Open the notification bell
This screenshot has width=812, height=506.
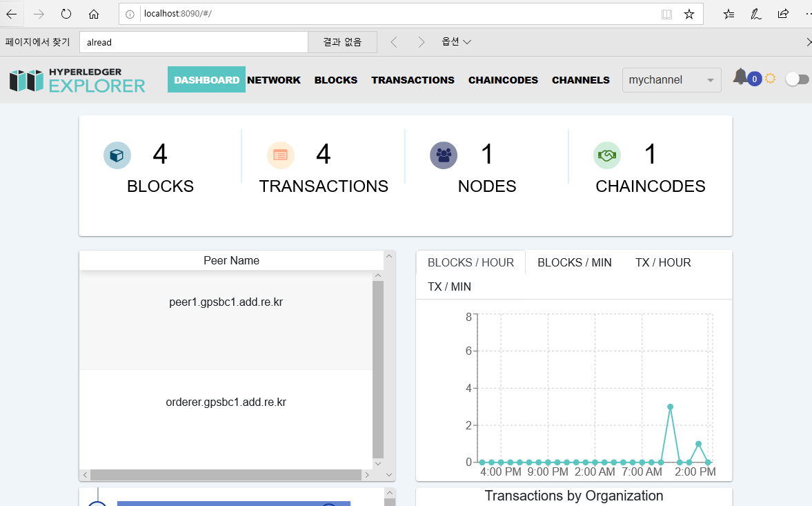741,77
